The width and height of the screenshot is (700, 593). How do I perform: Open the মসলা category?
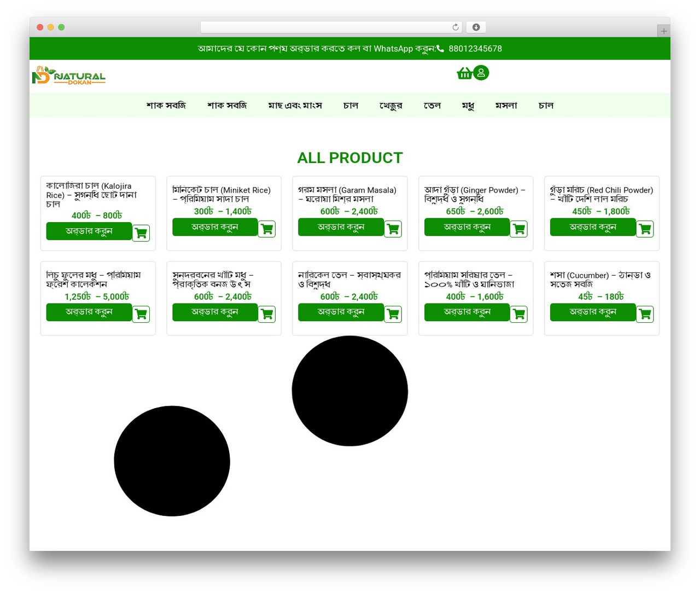pos(506,106)
